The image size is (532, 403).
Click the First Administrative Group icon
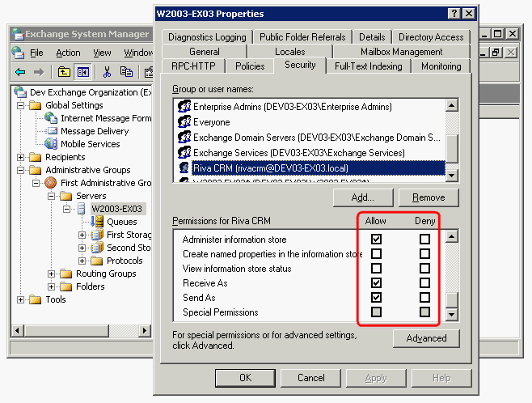coord(51,183)
